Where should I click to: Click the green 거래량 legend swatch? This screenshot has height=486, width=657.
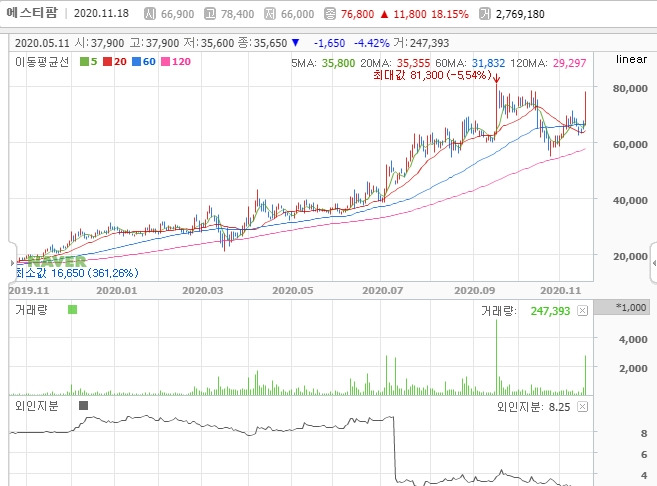72,310
